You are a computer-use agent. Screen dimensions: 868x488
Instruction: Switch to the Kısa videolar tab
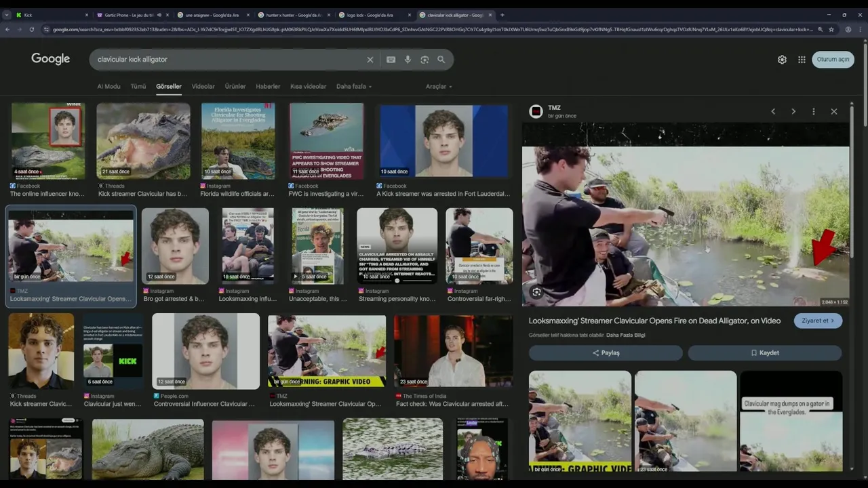(309, 87)
